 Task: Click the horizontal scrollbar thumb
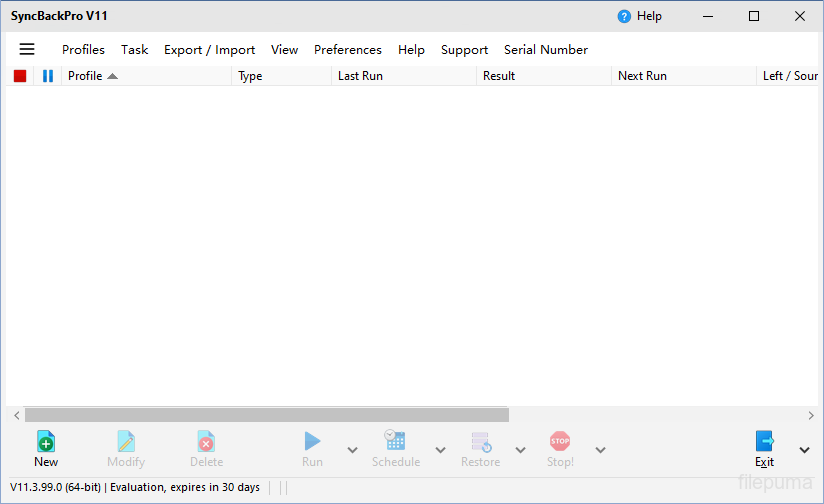click(x=266, y=414)
